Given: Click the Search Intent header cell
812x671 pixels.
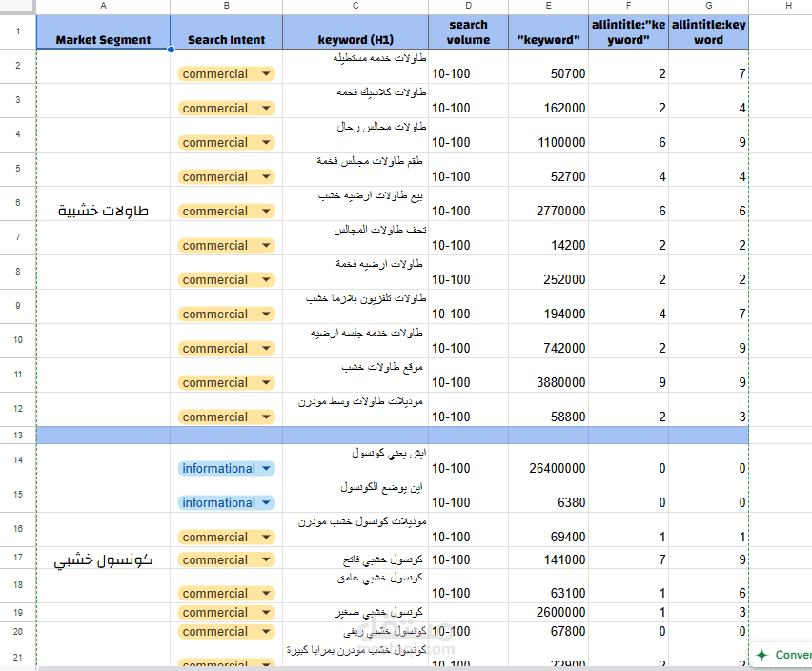Looking at the screenshot, I should tap(226, 32).
